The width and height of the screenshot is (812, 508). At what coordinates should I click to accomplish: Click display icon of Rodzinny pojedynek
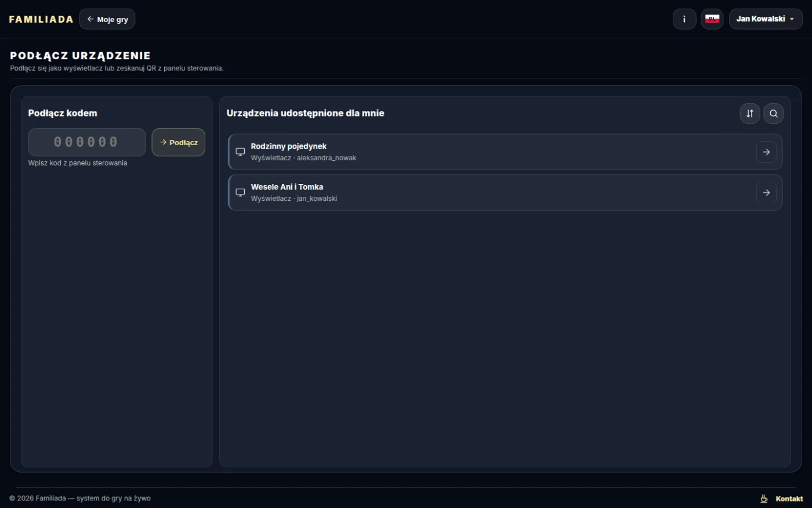(240, 152)
